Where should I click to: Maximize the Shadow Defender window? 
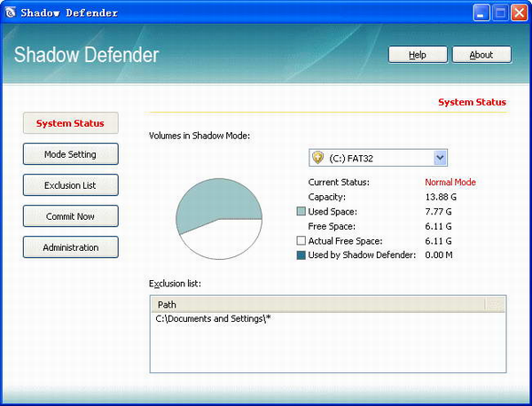[499, 12]
